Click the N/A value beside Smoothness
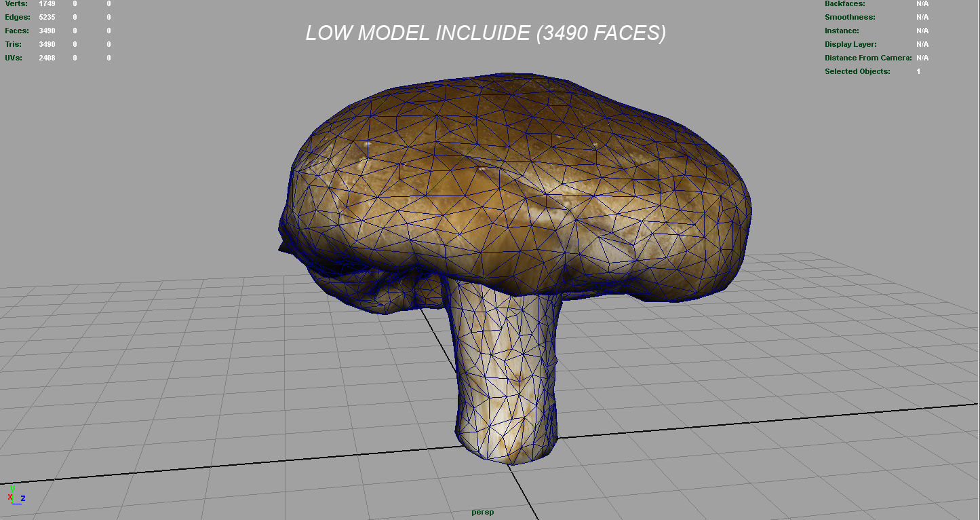The width and height of the screenshot is (980, 520). pos(922,17)
